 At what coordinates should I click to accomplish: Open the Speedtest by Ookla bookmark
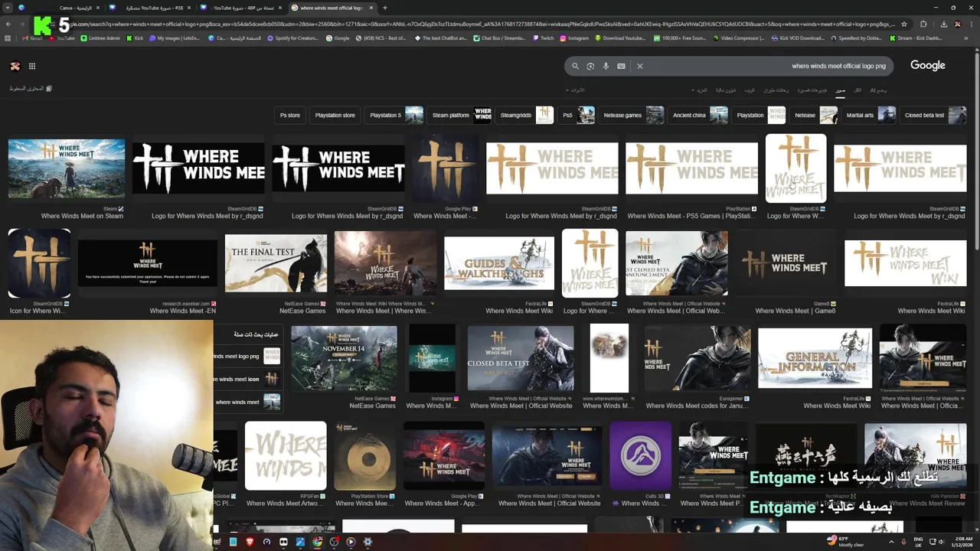point(856,37)
